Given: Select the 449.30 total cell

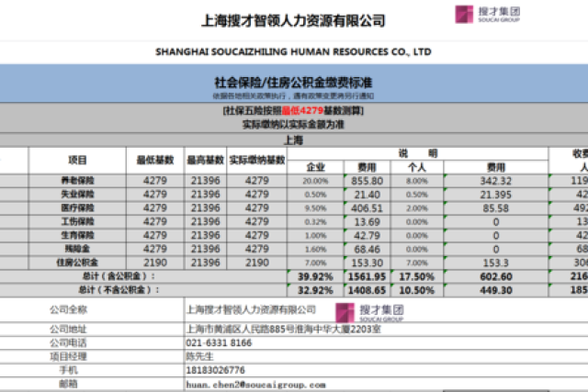Looking at the screenshot, I should click(x=496, y=290).
